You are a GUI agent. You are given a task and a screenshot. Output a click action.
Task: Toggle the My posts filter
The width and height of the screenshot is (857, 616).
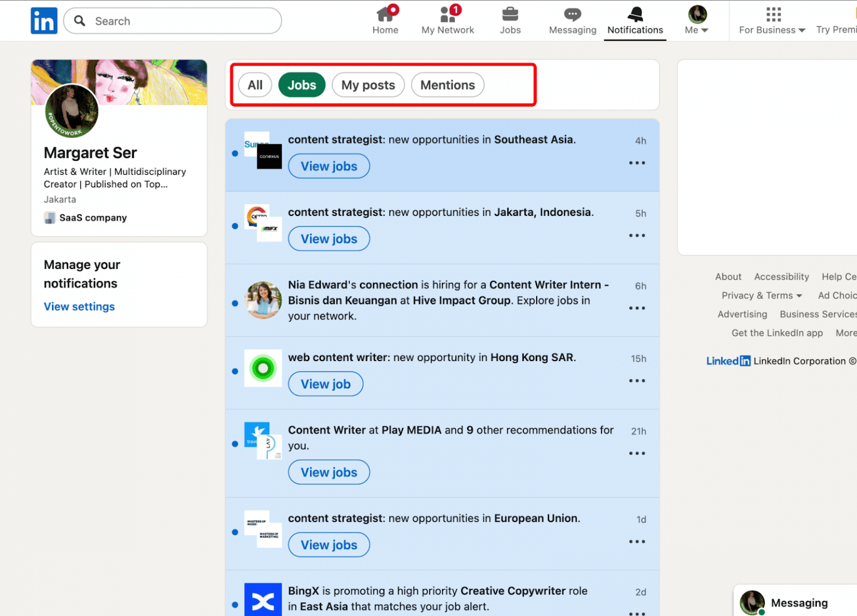coord(368,85)
